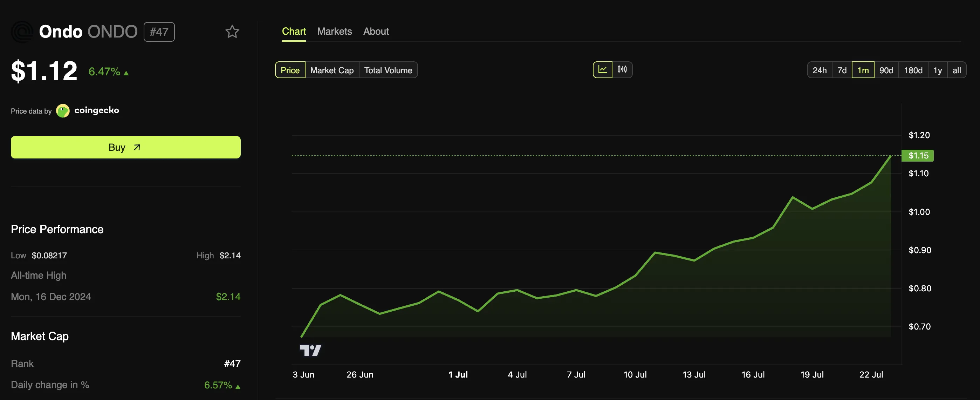Switch to line chart view icon
The height and width of the screenshot is (400, 980).
tap(602, 70)
